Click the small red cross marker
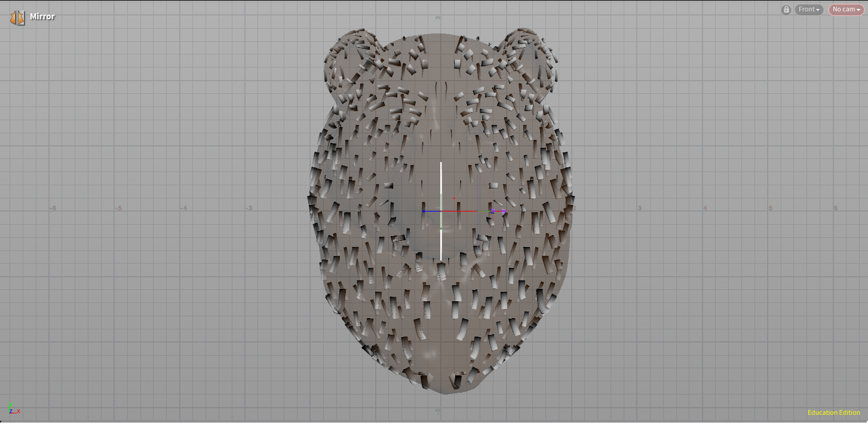 454,198
